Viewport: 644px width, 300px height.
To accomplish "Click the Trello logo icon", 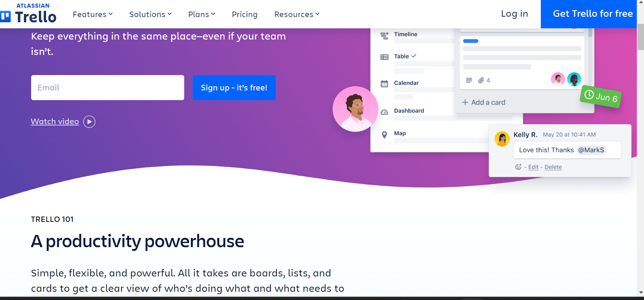I will coord(5,17).
